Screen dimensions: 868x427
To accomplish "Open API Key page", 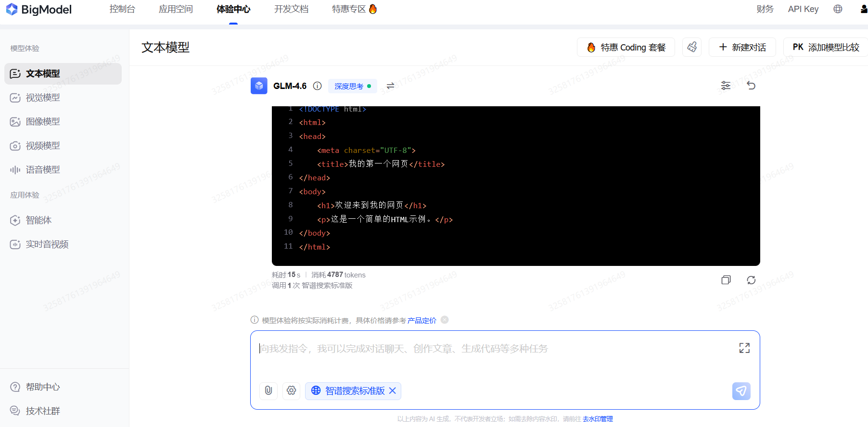I will pyautogui.click(x=803, y=9).
